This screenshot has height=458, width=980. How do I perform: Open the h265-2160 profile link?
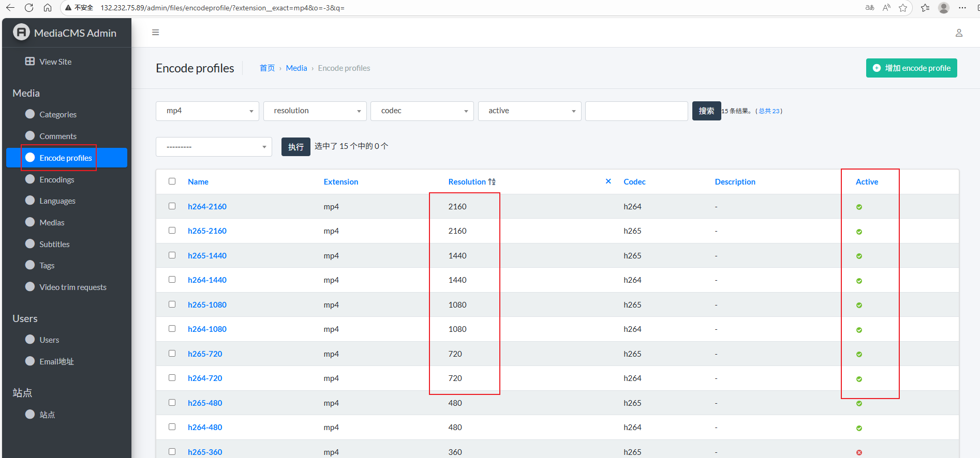click(207, 231)
